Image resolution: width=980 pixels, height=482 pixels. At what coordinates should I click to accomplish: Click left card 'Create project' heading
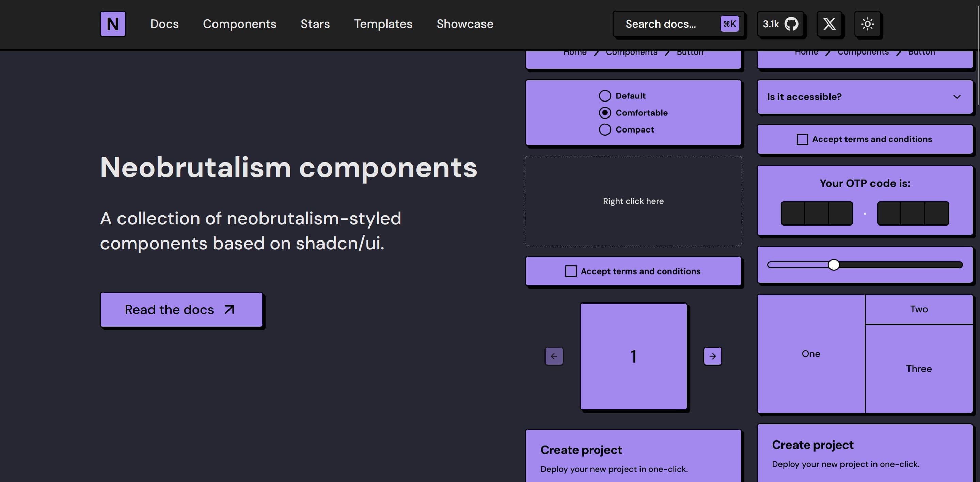coord(581,450)
